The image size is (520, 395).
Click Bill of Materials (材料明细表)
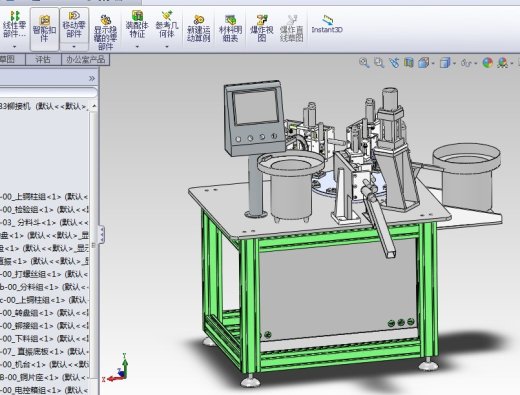230,29
